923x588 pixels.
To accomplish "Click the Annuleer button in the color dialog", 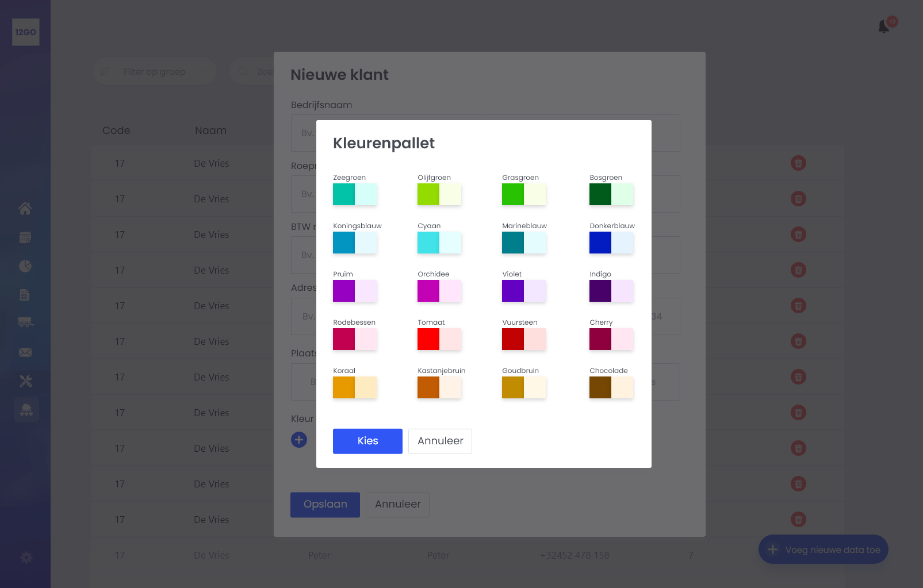I will 440,441.
